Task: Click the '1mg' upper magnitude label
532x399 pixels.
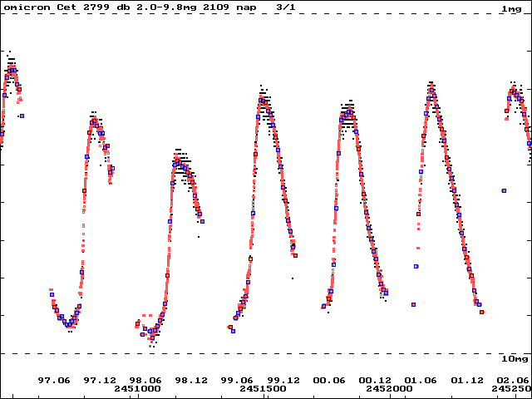Action: click(x=511, y=9)
